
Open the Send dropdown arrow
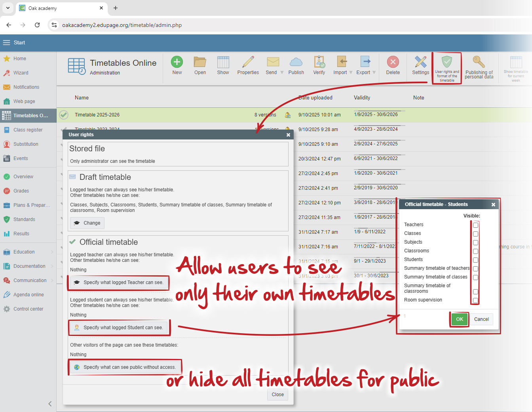click(282, 72)
